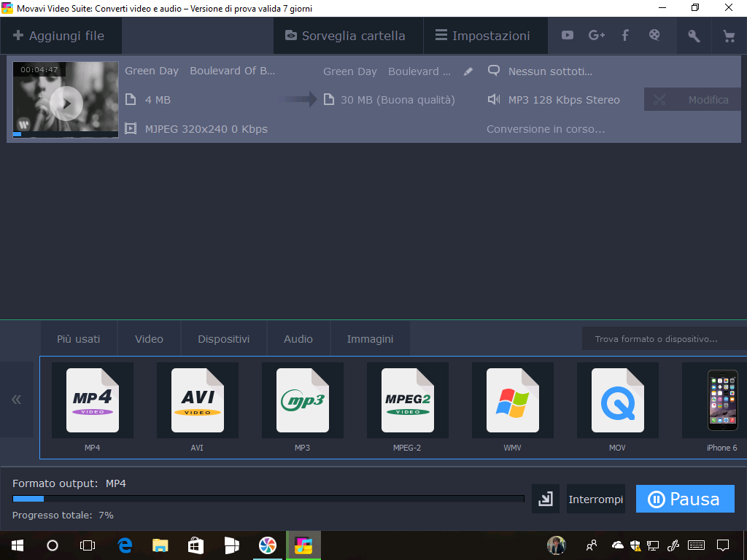Screen dimensions: 747x560
Task: Open the Windows Start menu
Action: pos(18,545)
